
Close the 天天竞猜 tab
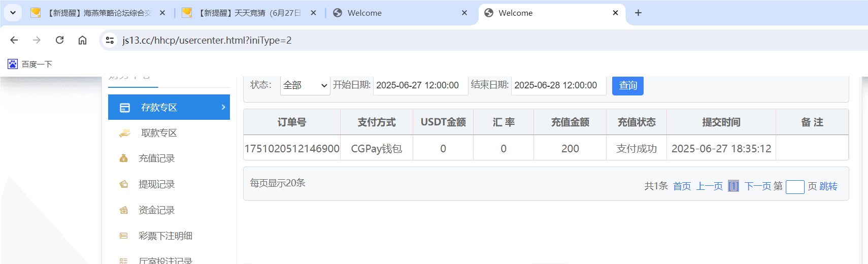tap(314, 13)
